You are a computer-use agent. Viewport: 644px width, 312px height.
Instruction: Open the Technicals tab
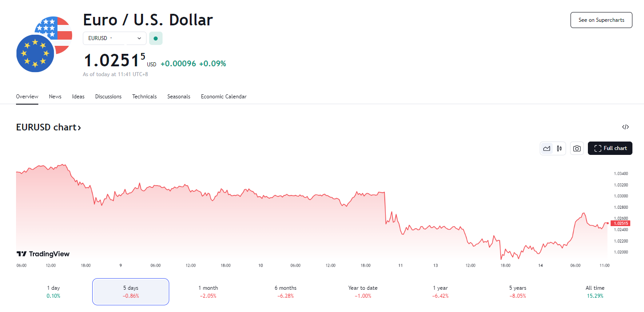click(x=144, y=97)
